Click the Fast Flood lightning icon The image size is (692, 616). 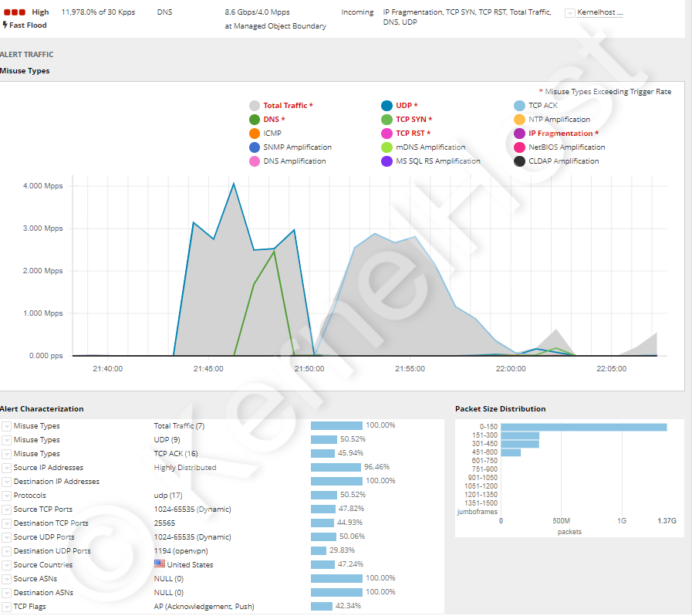[x=5, y=25]
